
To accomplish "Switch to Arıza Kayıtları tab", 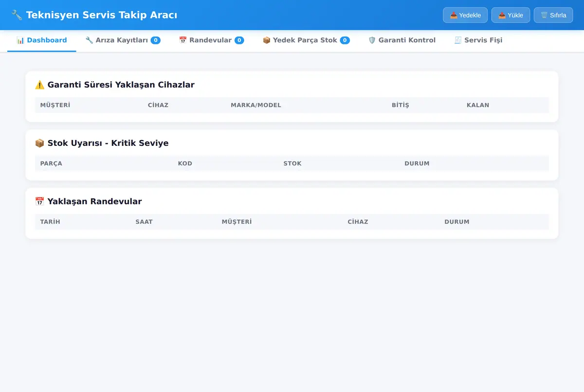I will [x=123, y=40].
